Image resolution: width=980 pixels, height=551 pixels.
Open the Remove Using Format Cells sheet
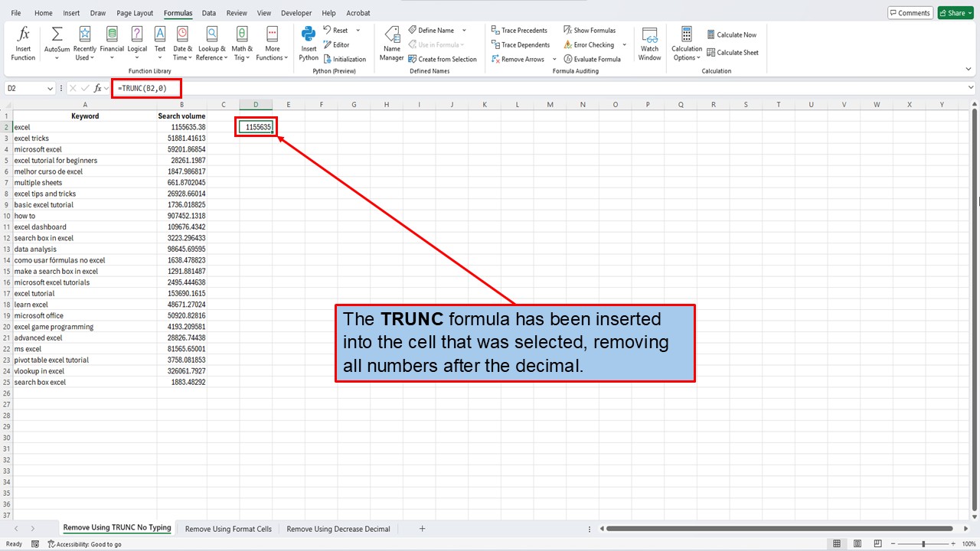point(227,528)
